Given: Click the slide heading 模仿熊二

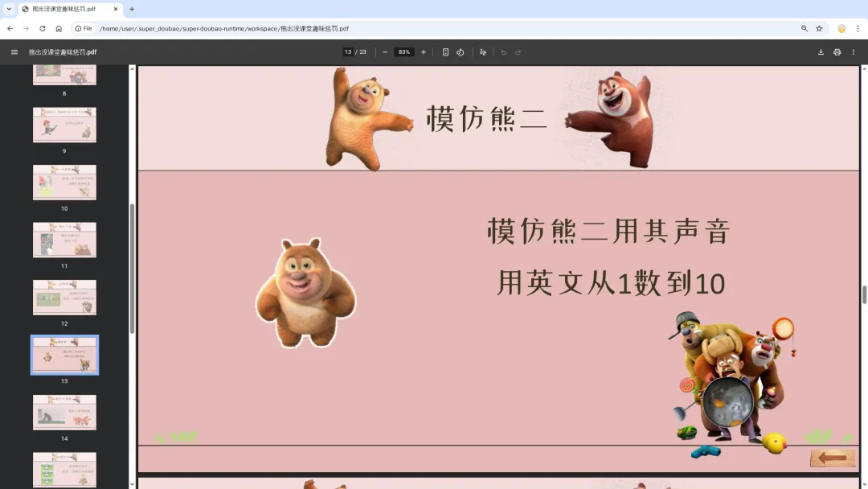Looking at the screenshot, I should [x=486, y=118].
